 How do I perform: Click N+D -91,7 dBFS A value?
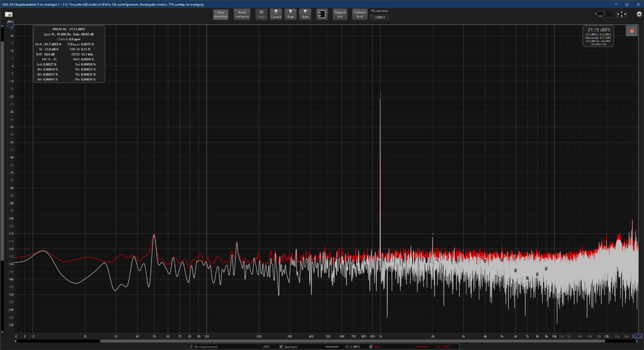(52, 44)
